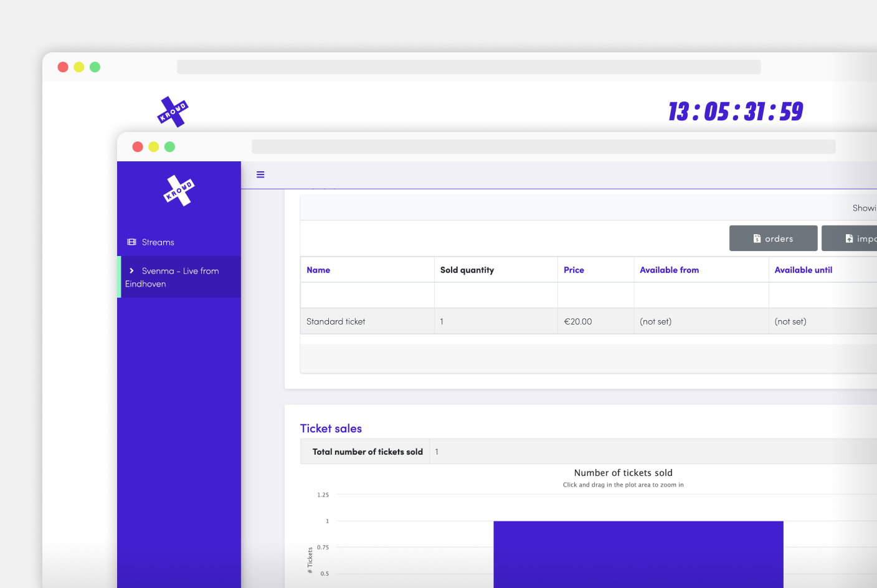Screen dimensions: 877x588
Task: Click the purple bar in the tickets chart
Action: (638, 554)
